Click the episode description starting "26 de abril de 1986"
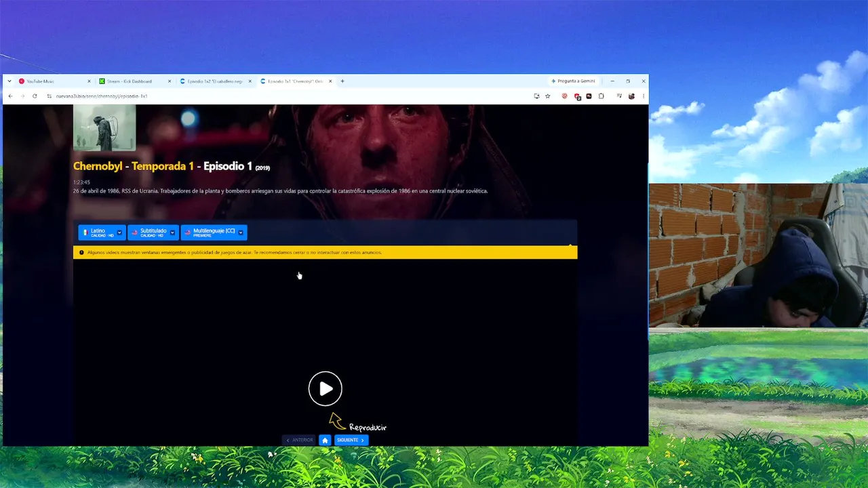This screenshot has height=488, width=868. pos(280,191)
